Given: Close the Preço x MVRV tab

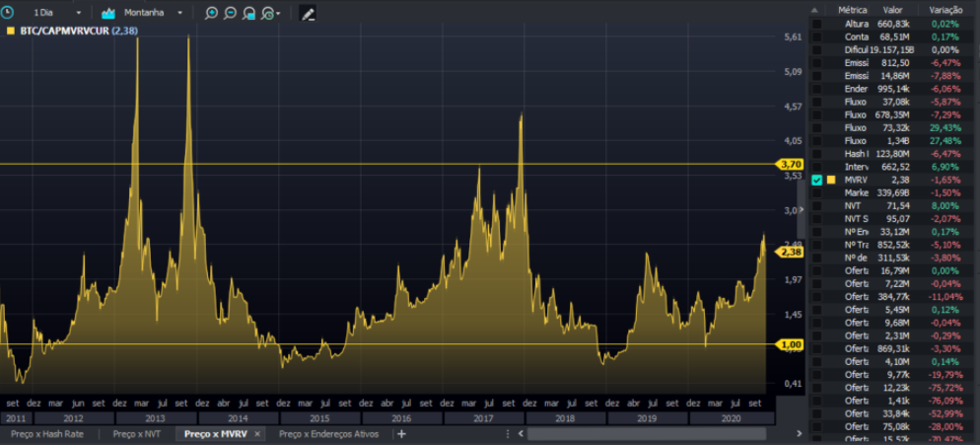Looking at the screenshot, I should click(257, 434).
